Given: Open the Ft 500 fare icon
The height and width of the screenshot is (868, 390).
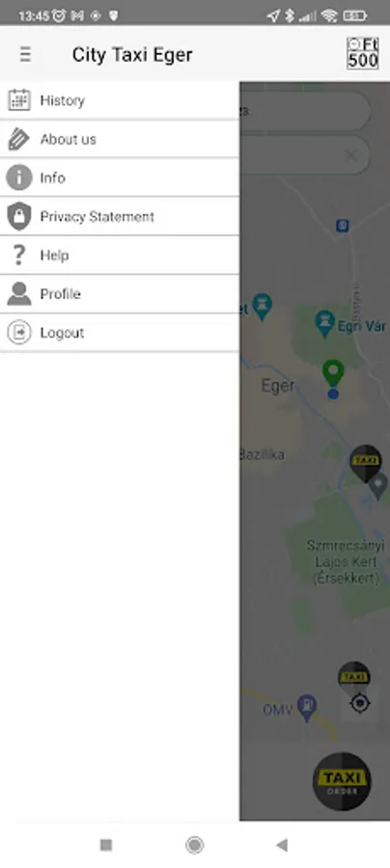Looking at the screenshot, I should 363,53.
